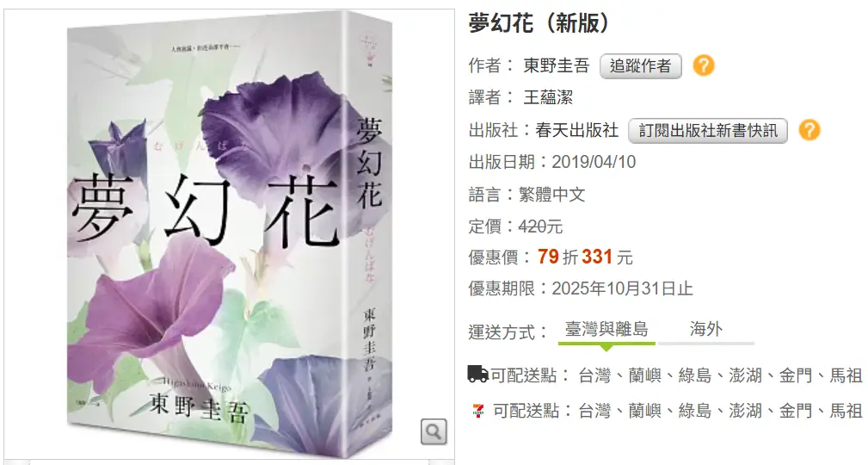This screenshot has width=868, height=465.
Task: Click the magnifier zoom icon on cover
Action: pos(434,431)
